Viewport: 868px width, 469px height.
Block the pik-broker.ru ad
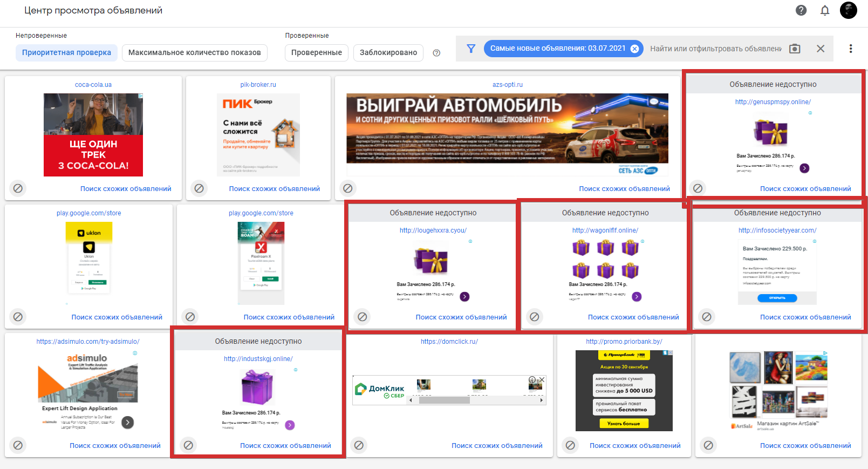(199, 188)
